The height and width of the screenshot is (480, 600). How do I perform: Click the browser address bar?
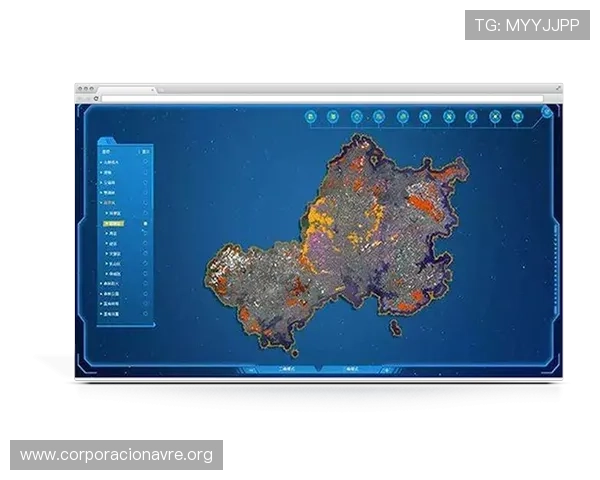click(x=320, y=98)
